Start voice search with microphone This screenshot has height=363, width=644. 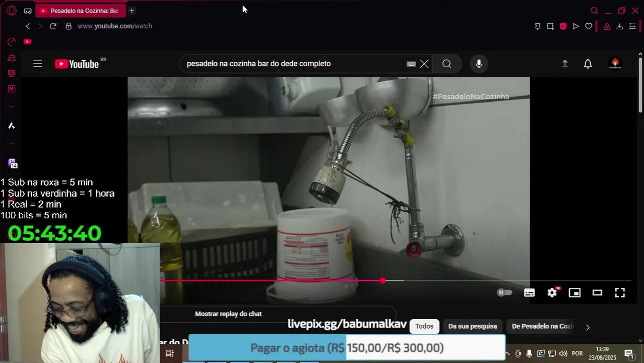(479, 64)
